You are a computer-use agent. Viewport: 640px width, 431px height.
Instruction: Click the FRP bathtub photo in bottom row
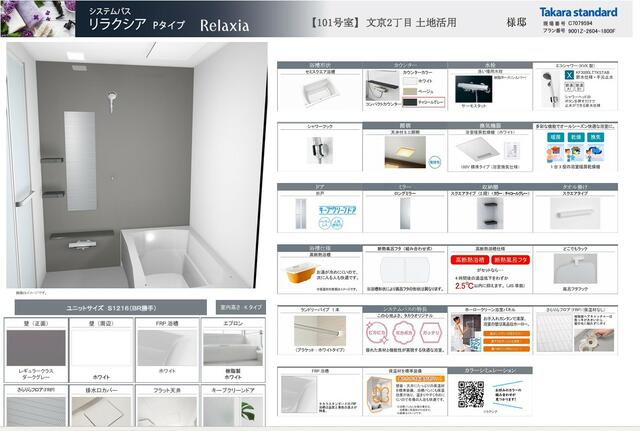299,394
